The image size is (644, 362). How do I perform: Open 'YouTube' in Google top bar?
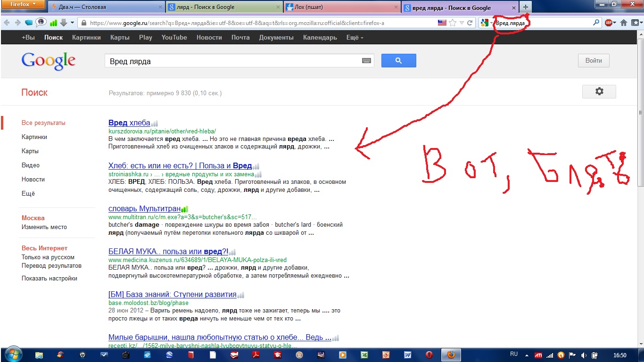(174, 37)
